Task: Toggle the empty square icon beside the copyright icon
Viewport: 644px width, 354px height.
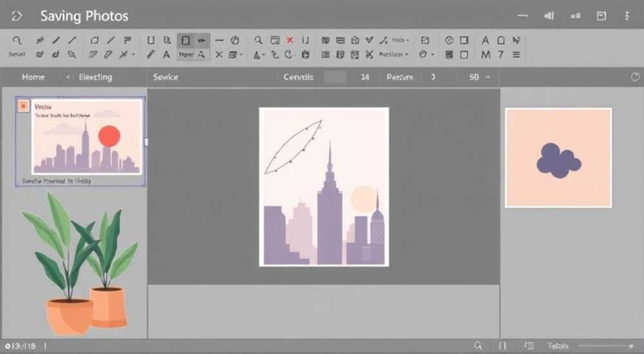Action: 464,41
